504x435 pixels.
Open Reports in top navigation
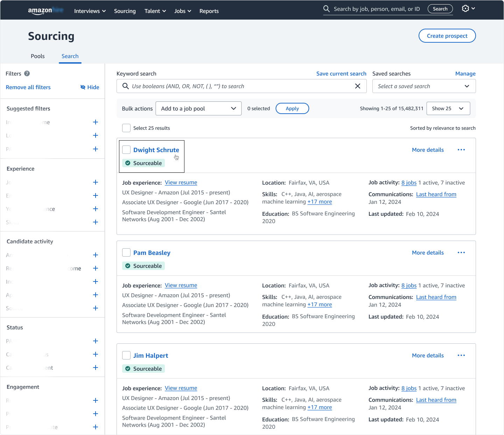(209, 11)
